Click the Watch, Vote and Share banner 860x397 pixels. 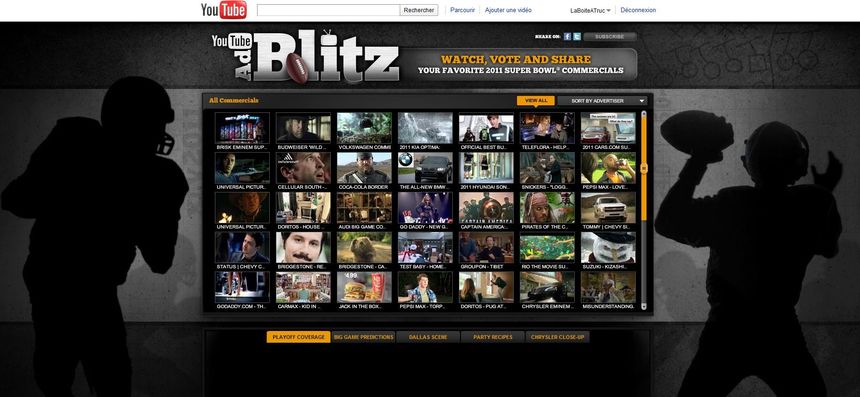[x=519, y=65]
